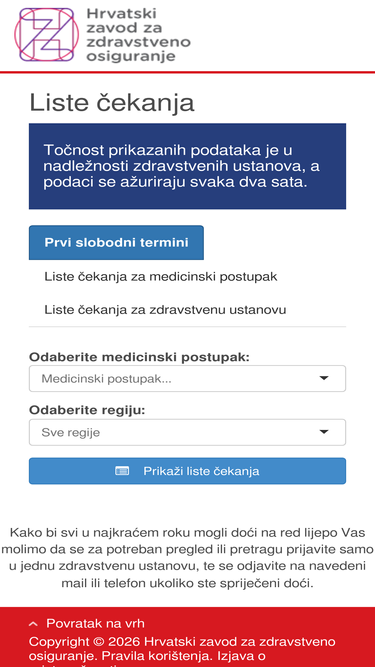Click the Liste čekanja page heading

[112, 103]
